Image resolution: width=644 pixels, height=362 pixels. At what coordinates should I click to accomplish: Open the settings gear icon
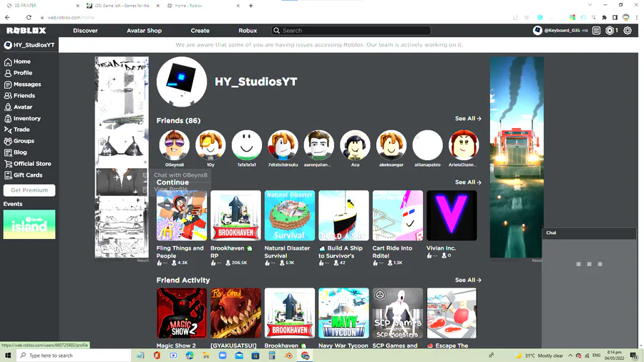[628, 30]
